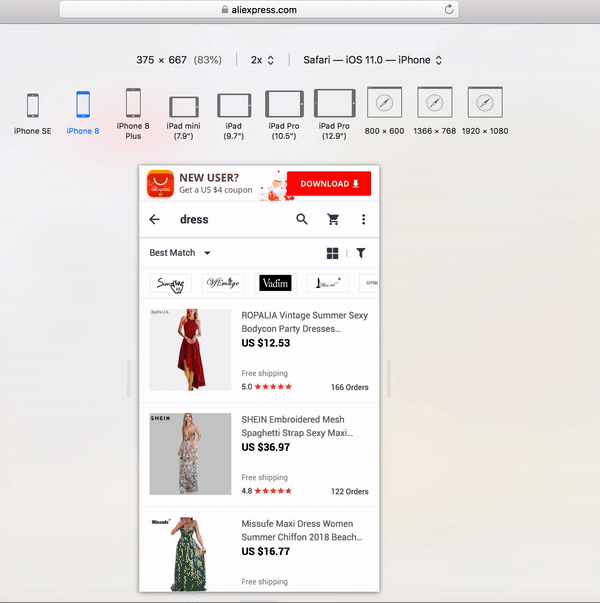Select the Simplee brand logo chip
The width and height of the screenshot is (600, 603).
point(170,283)
